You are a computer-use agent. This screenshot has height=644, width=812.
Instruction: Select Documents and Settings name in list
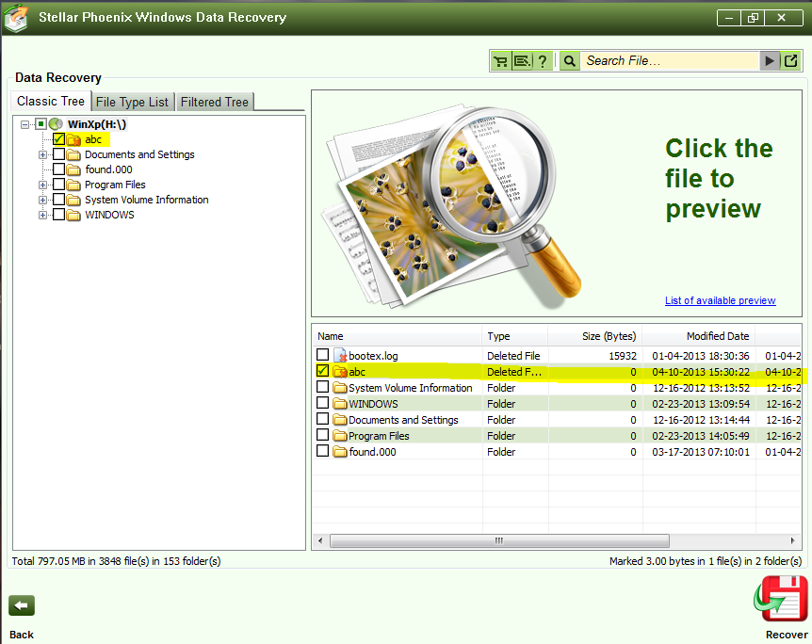point(403,420)
